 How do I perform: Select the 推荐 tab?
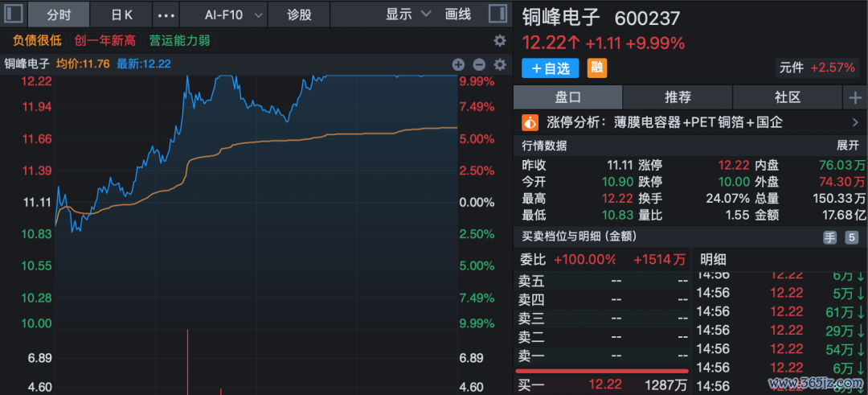678,98
